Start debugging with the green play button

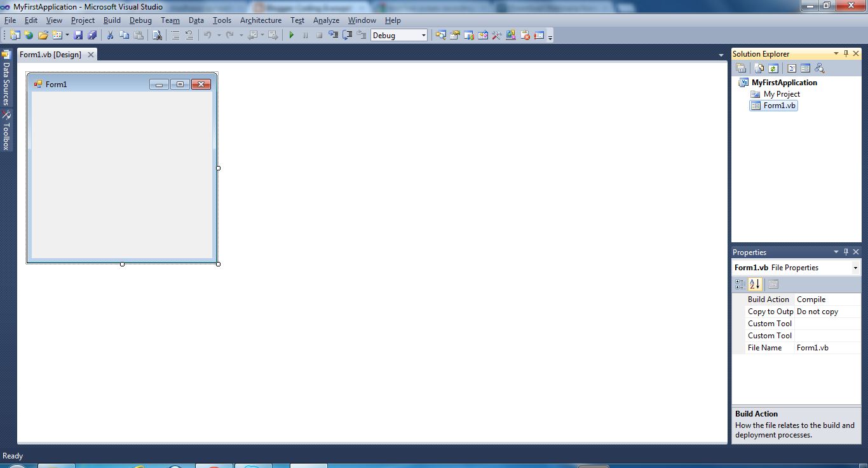[291, 35]
